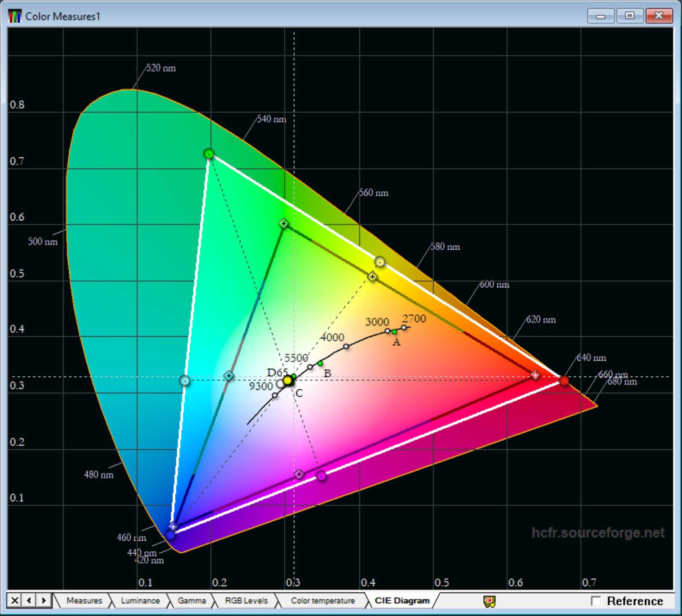Click the measured red primary circle marker

[x=564, y=380]
